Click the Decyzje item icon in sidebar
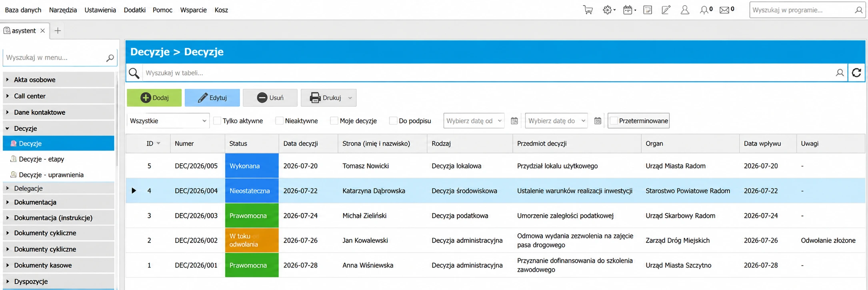Screen dimensions: 868x290 coord(14,144)
